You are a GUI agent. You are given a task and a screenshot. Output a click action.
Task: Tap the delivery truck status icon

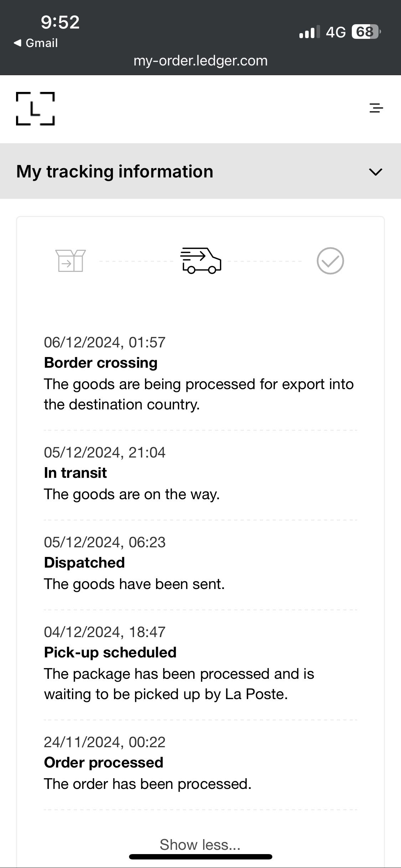click(x=201, y=261)
